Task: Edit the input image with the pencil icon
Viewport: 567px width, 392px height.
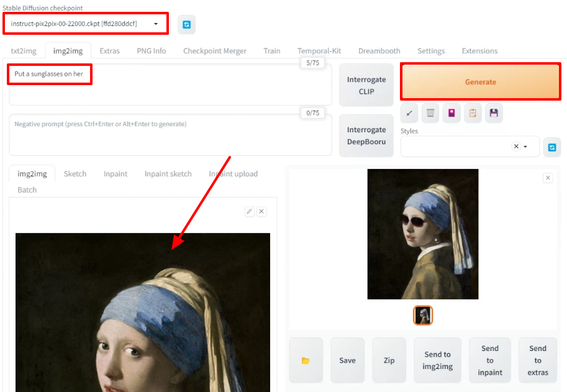Action: point(250,211)
